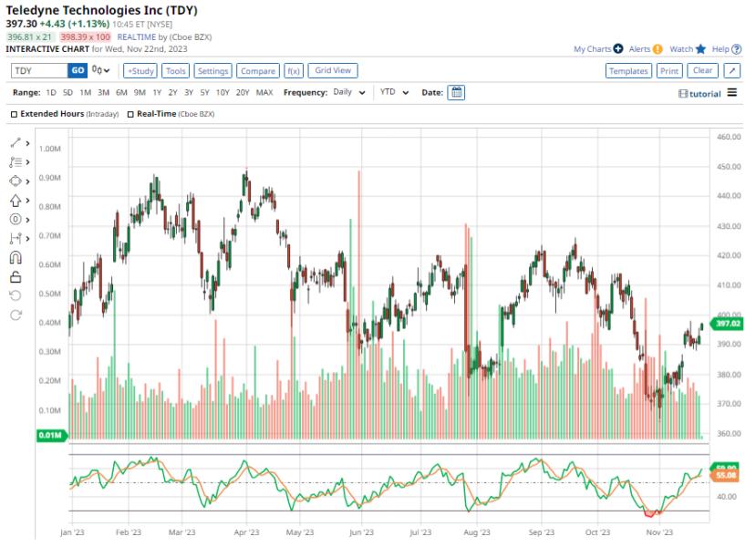Open chart Settings

[212, 71]
